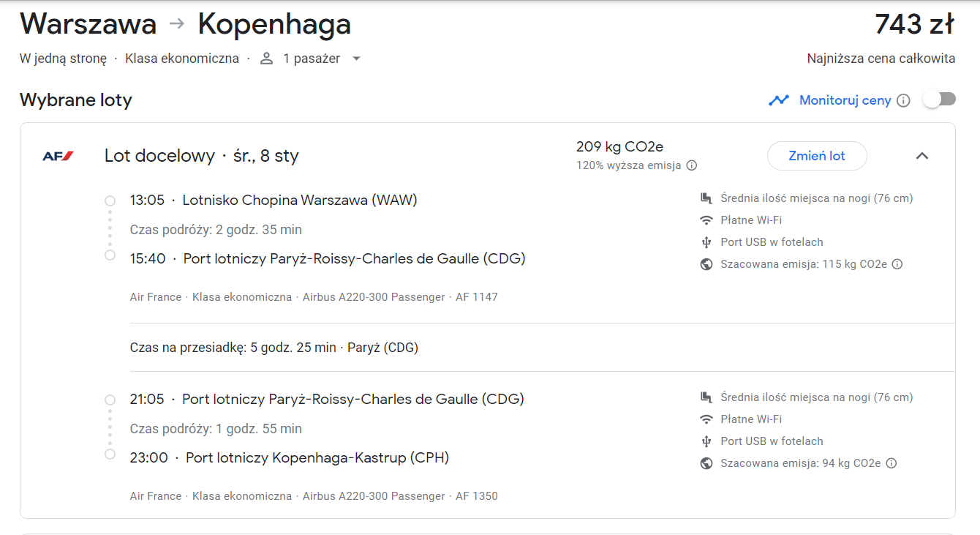This screenshot has width=980, height=535.
Task: Click the 13:05 Lotnisko Chopina Warszawa (WAW) departure
Action: click(274, 200)
